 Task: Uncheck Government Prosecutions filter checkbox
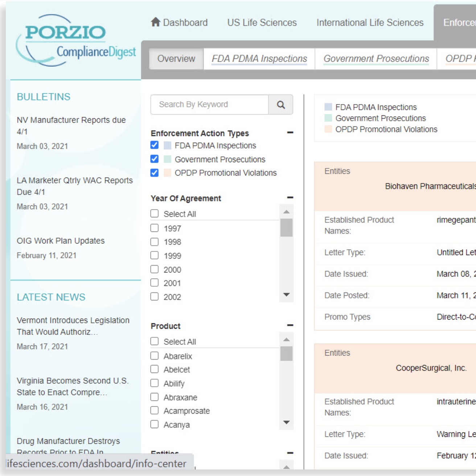(x=155, y=159)
